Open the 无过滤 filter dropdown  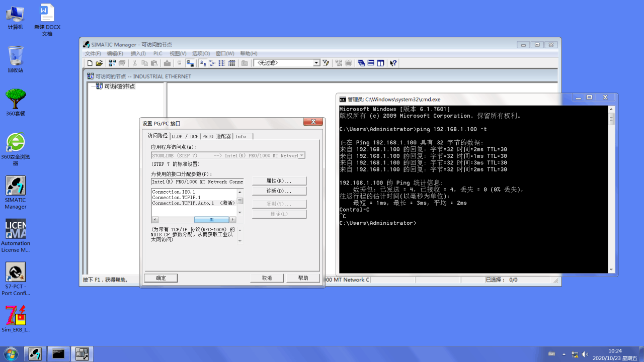point(316,63)
